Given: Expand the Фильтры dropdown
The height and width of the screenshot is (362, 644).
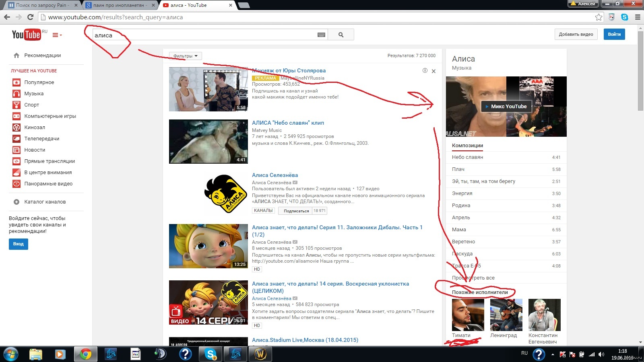Looking at the screenshot, I should (x=185, y=56).
